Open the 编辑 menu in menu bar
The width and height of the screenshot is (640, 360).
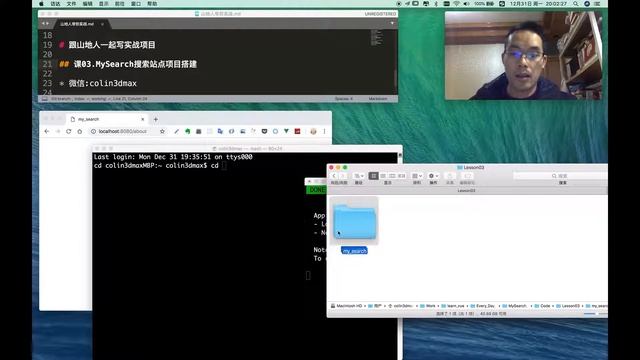coord(87,4)
